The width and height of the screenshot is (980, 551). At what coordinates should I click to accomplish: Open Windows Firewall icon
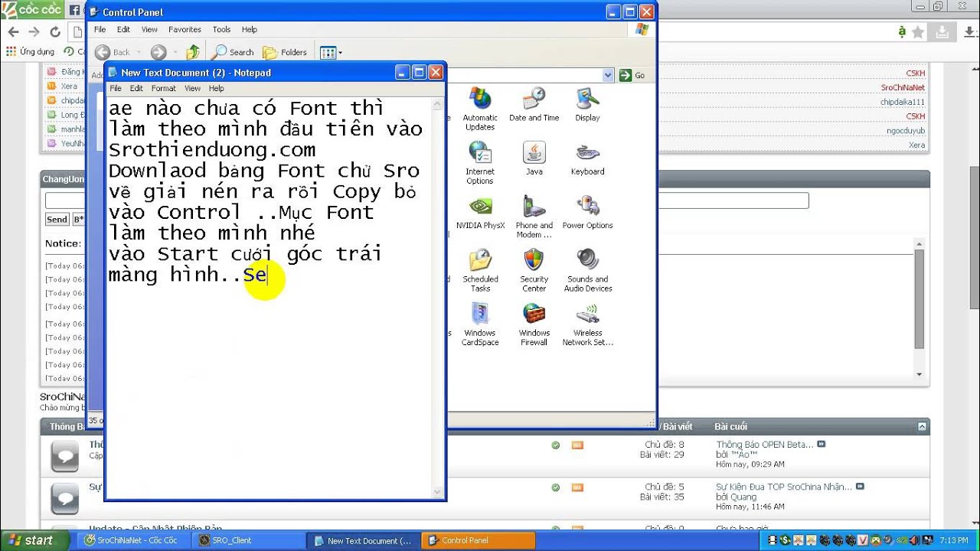(534, 324)
